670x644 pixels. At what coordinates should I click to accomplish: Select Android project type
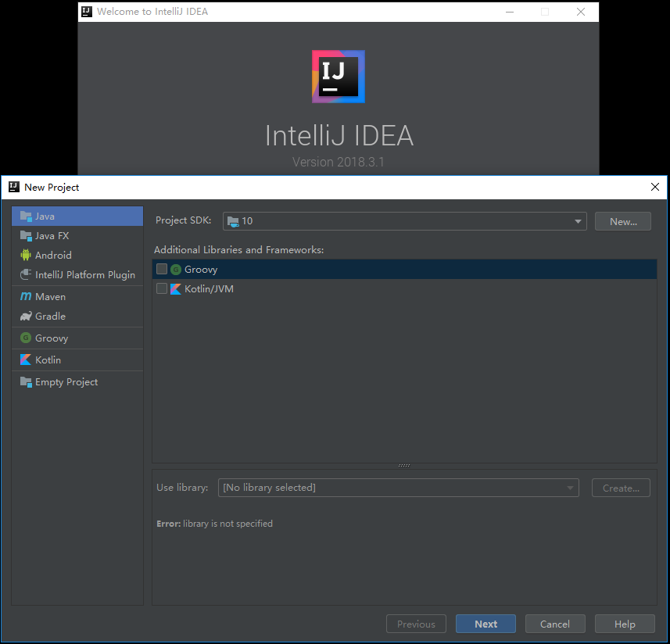tap(77, 255)
